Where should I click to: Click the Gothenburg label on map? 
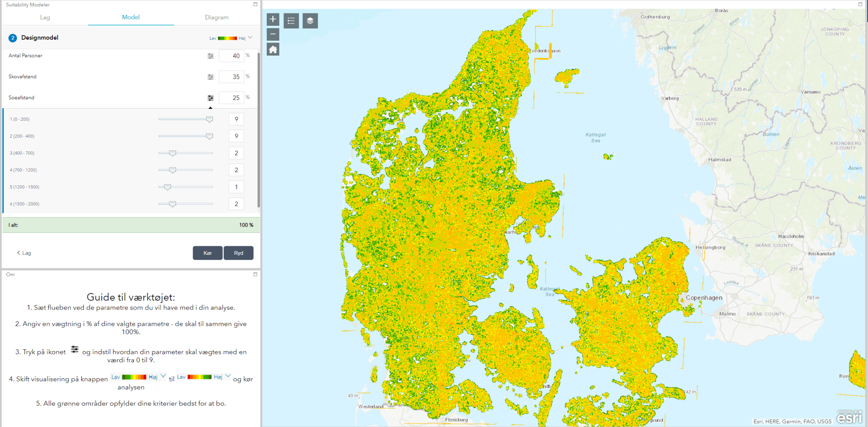(x=655, y=17)
